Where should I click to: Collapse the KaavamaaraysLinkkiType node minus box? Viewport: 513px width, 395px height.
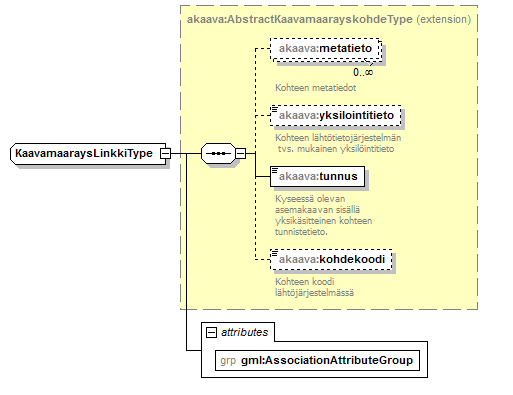[165, 154]
